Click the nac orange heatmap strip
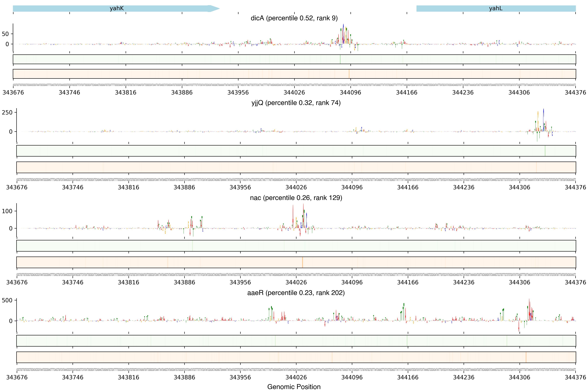 (296, 262)
